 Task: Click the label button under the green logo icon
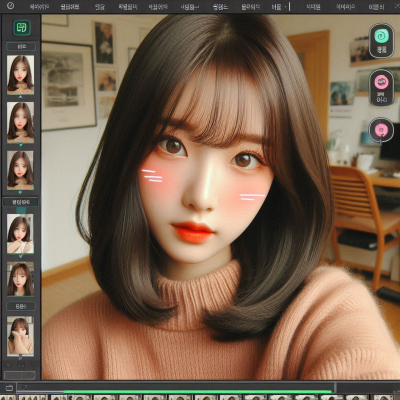(x=21, y=47)
